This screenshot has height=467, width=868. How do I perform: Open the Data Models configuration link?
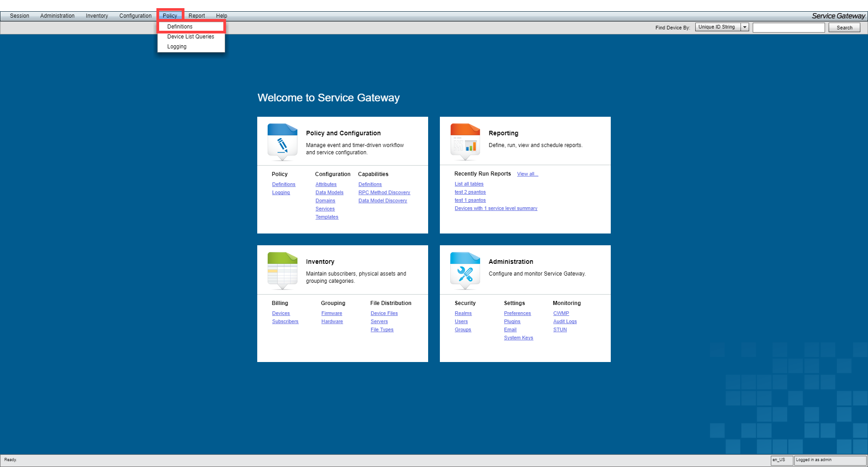point(329,193)
